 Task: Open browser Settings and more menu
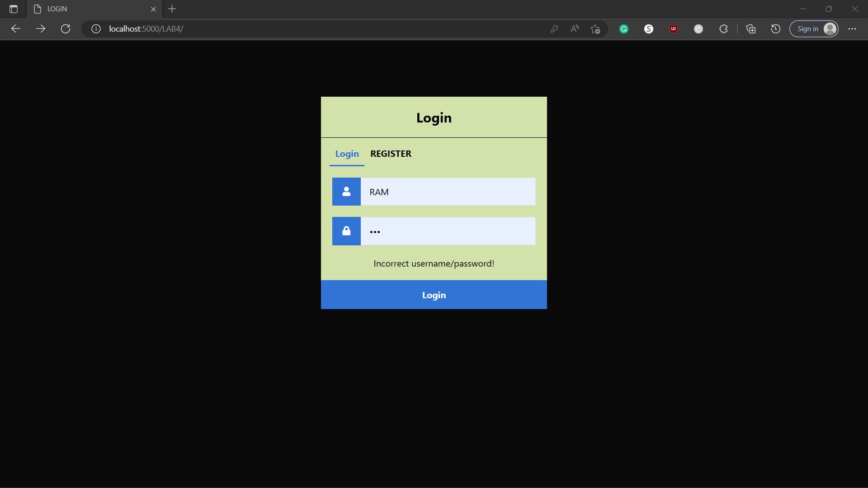853,28
